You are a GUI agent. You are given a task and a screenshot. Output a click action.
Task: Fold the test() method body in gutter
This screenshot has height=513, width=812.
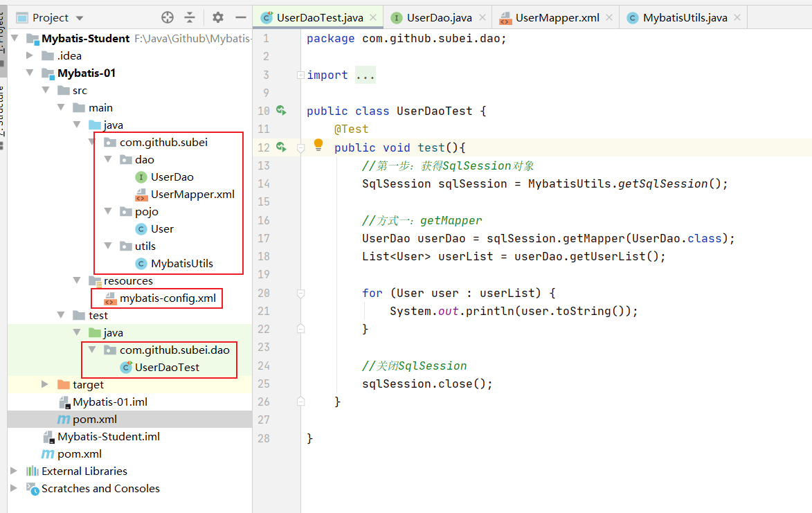[x=300, y=147]
